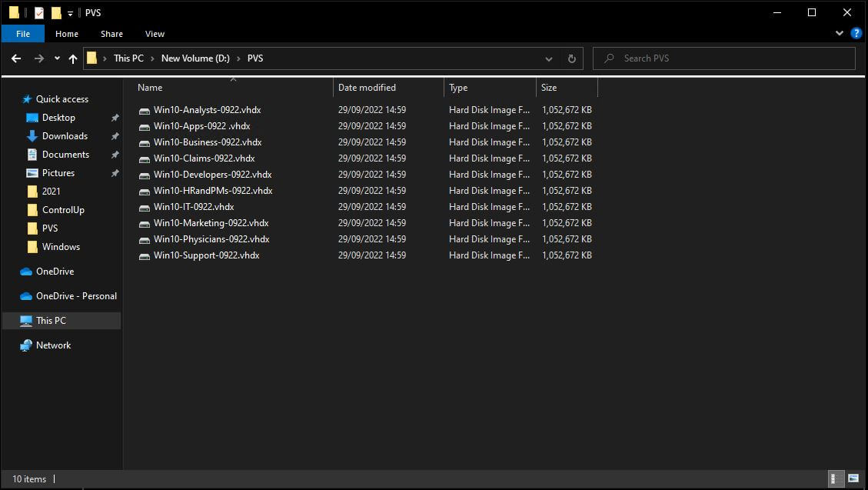The image size is (868, 490).
Task: Select Win10-IT-0922.vhdx file
Action: pos(192,206)
